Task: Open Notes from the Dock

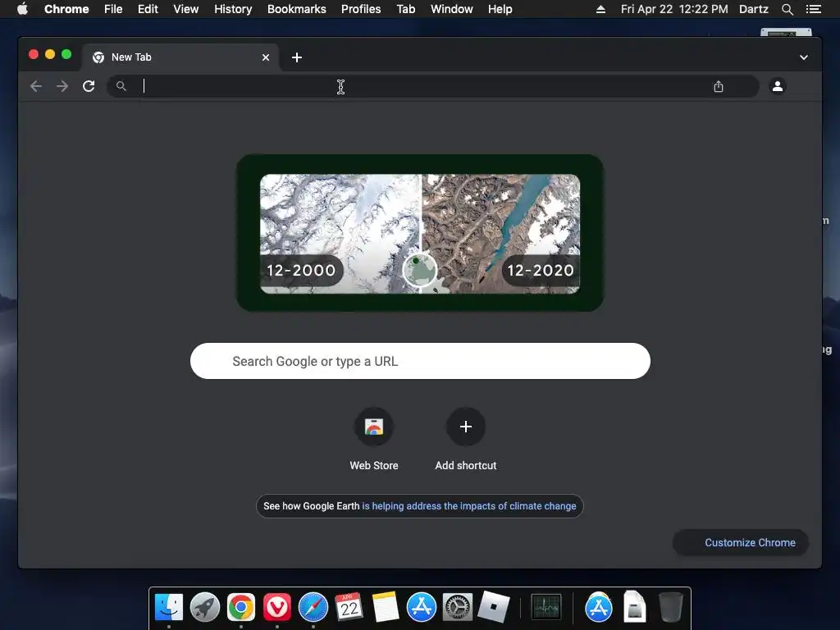Action: point(386,607)
